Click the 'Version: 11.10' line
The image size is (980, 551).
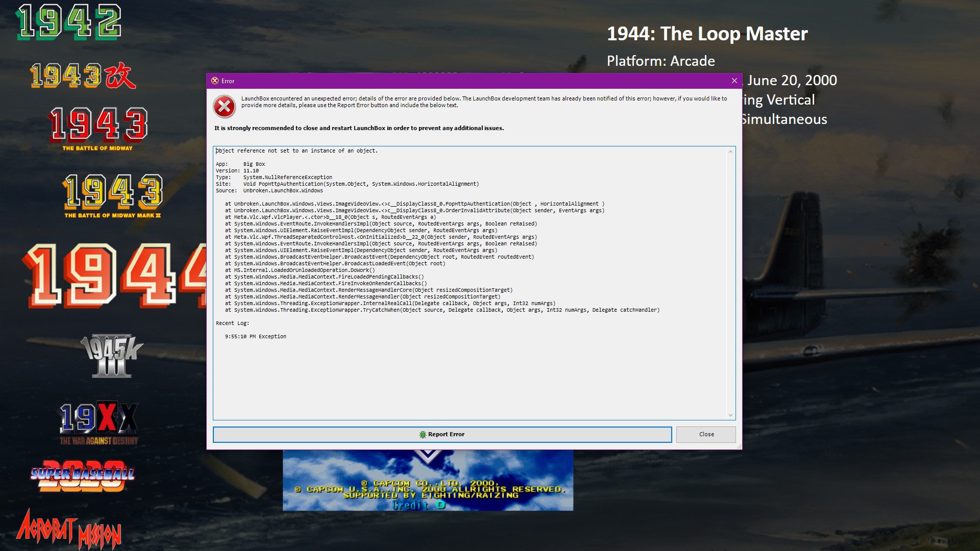pyautogui.click(x=237, y=170)
